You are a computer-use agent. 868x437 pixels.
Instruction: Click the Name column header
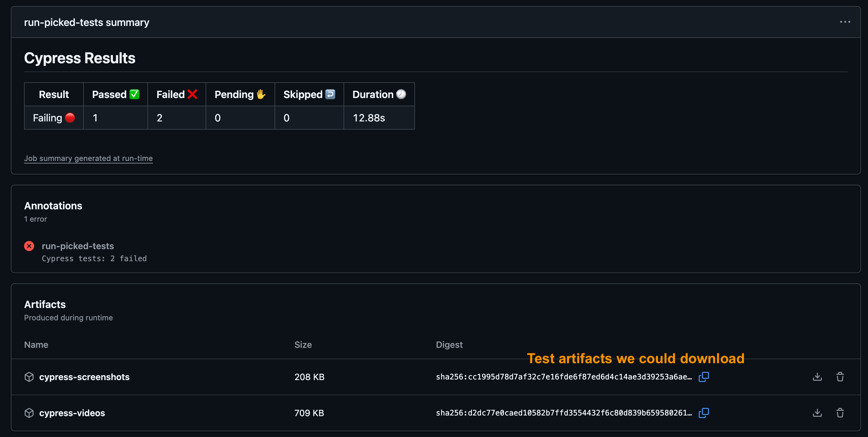pyautogui.click(x=36, y=345)
